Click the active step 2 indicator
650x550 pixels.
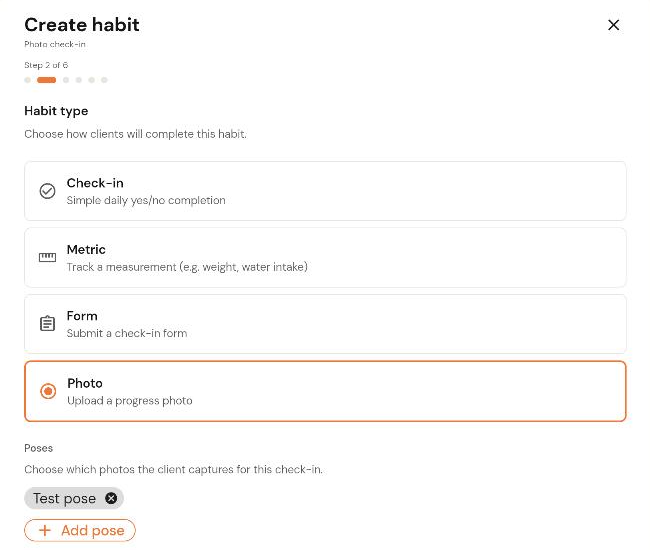46,80
